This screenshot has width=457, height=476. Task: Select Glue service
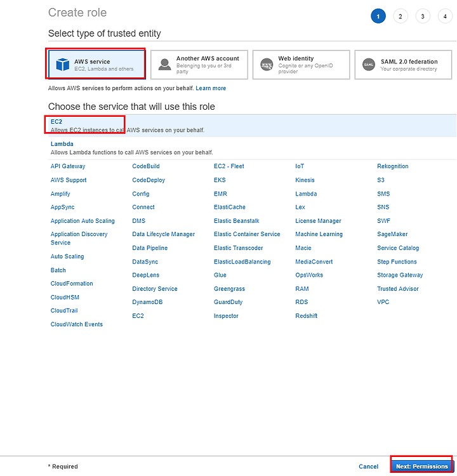[x=220, y=275]
